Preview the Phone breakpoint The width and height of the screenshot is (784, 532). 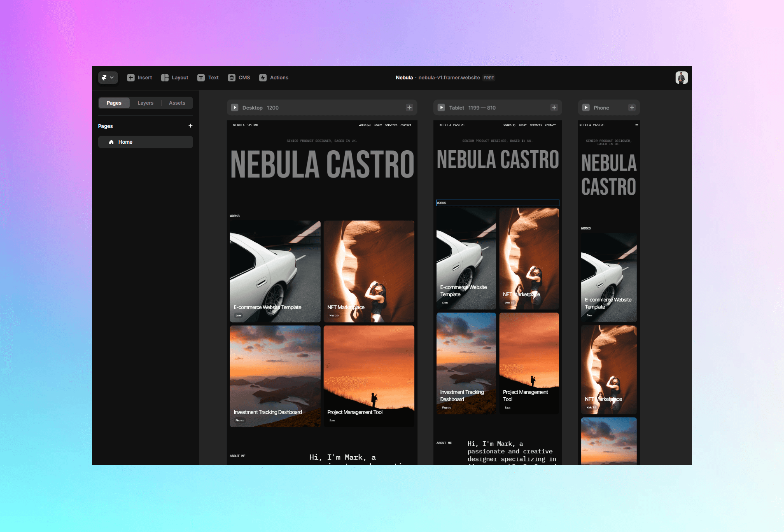(586, 107)
